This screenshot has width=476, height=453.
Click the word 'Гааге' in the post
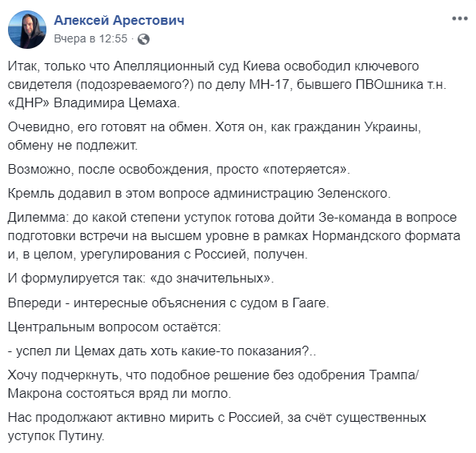309,303
